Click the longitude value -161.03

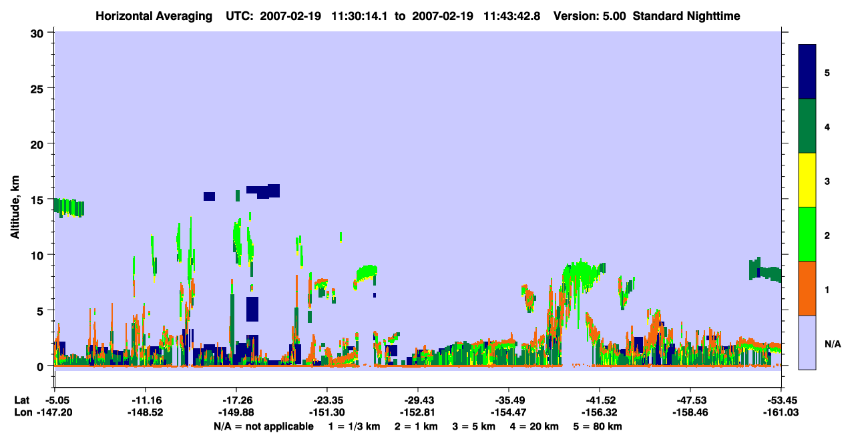pyautogui.click(x=781, y=413)
